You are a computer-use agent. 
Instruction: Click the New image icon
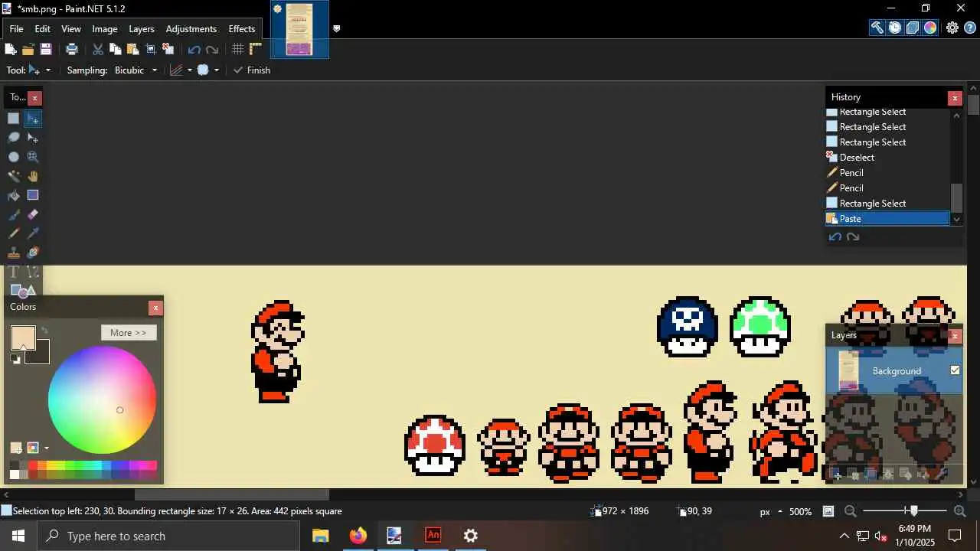11,49
